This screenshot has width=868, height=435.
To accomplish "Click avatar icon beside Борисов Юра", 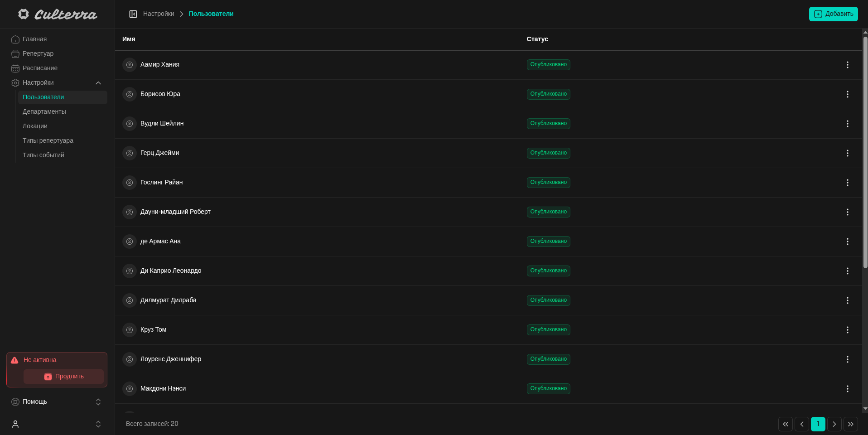I will (x=130, y=94).
